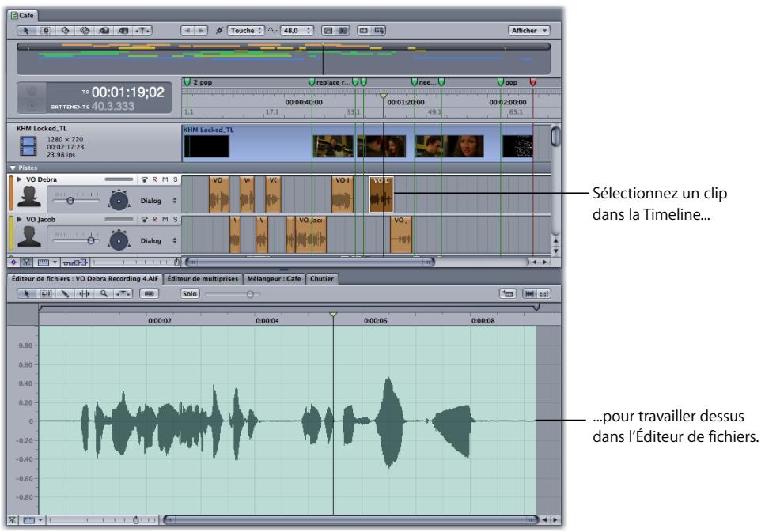
Task: Collapse the Pistes section disclosure triangle
Action: click(x=13, y=168)
